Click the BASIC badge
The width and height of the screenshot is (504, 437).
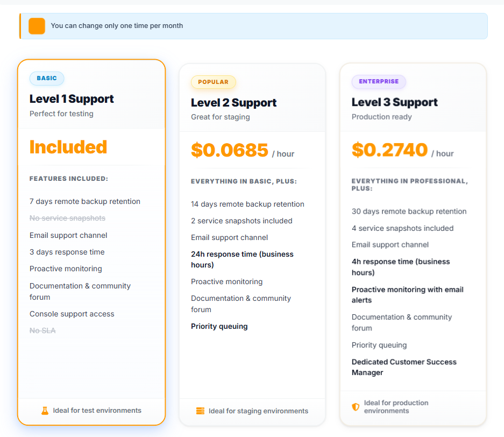[x=47, y=79]
